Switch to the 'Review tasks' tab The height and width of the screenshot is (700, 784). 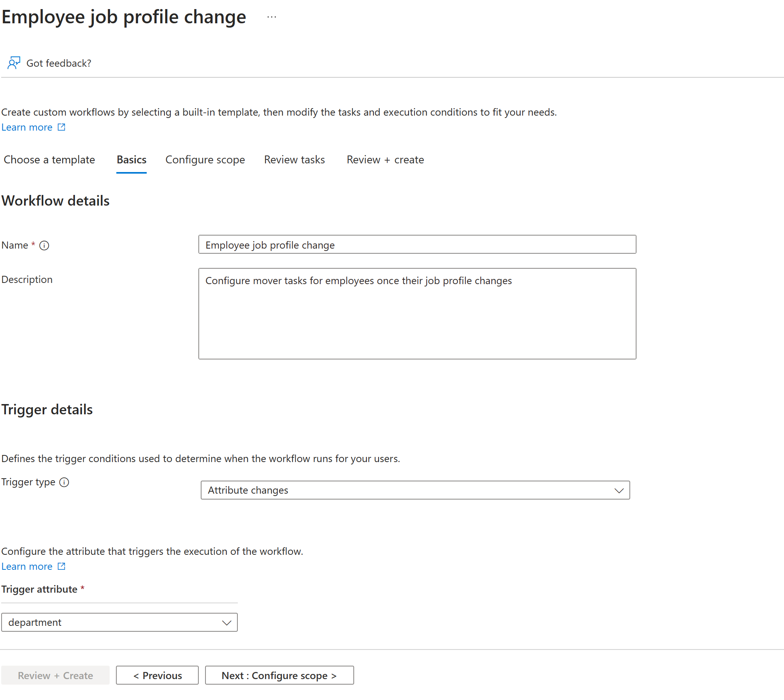(x=295, y=160)
